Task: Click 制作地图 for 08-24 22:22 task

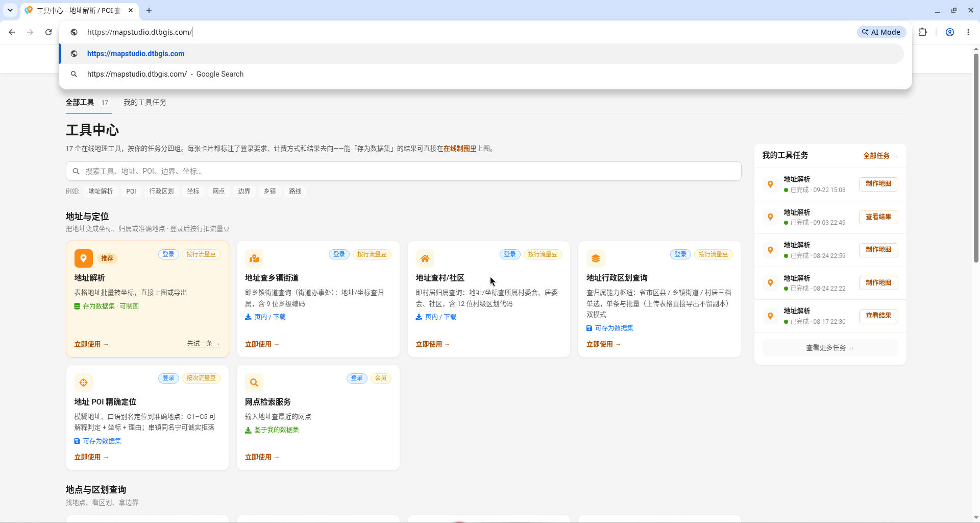Action: click(878, 283)
